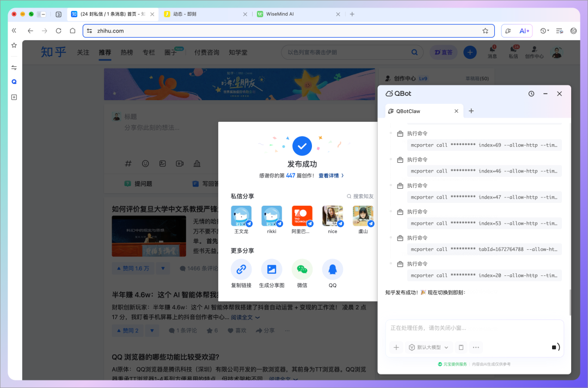The height and width of the screenshot is (388, 588).
Task: Reload the zhihu.com page
Action: click(x=59, y=31)
